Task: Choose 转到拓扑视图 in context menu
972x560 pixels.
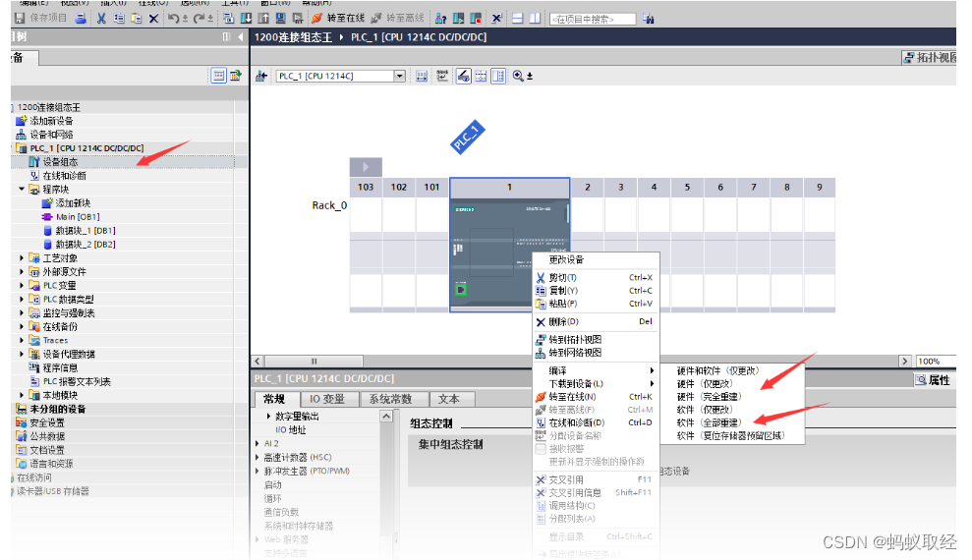Action: click(x=596, y=340)
